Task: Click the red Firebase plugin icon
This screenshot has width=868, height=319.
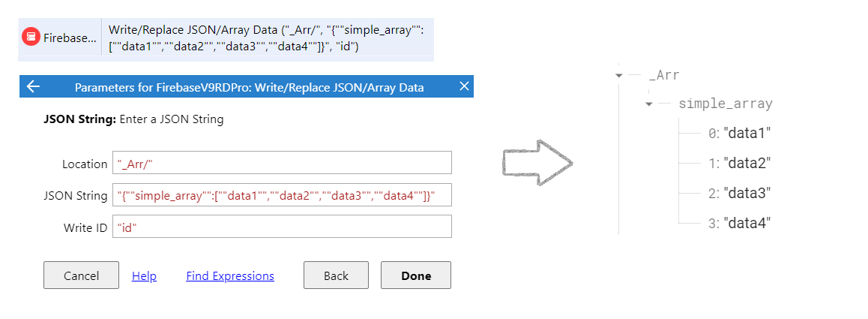Action: [31, 38]
